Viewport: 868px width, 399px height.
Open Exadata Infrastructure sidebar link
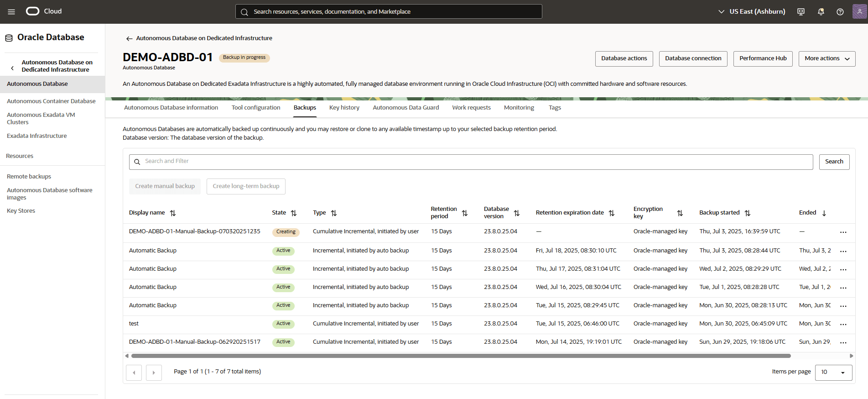(37, 136)
